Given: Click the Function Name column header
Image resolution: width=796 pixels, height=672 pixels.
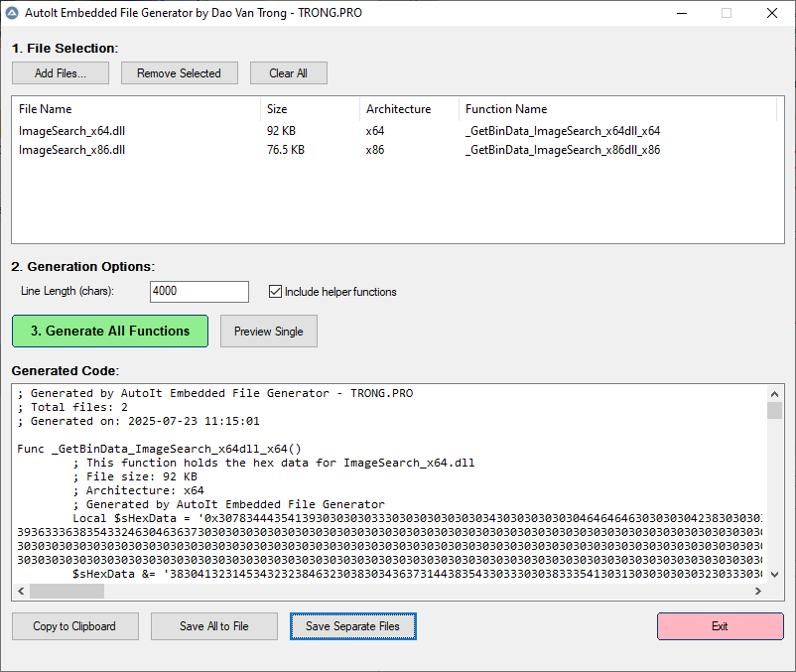Looking at the screenshot, I should tap(617, 109).
